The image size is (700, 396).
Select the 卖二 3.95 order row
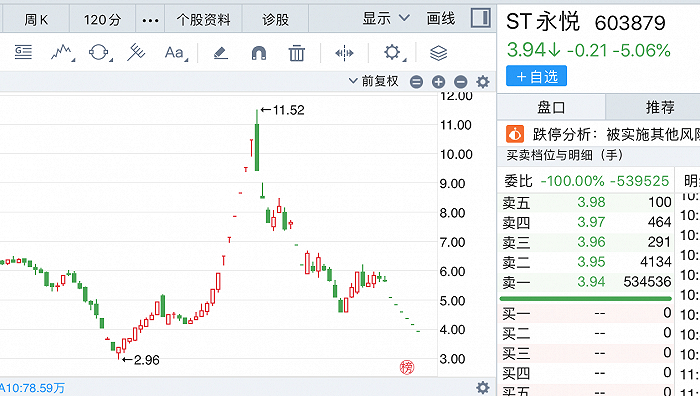pos(586,262)
